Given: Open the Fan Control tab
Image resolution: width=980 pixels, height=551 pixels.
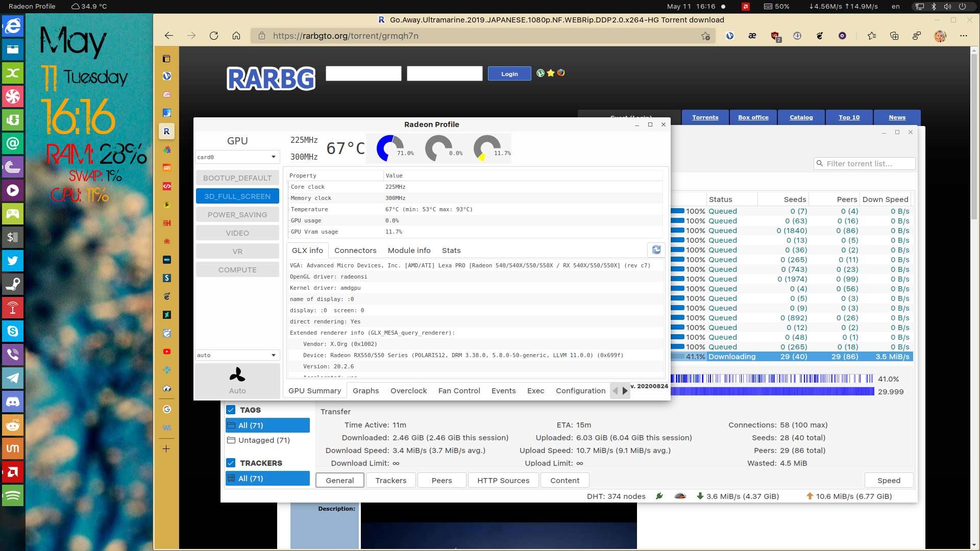Looking at the screenshot, I should (x=459, y=391).
